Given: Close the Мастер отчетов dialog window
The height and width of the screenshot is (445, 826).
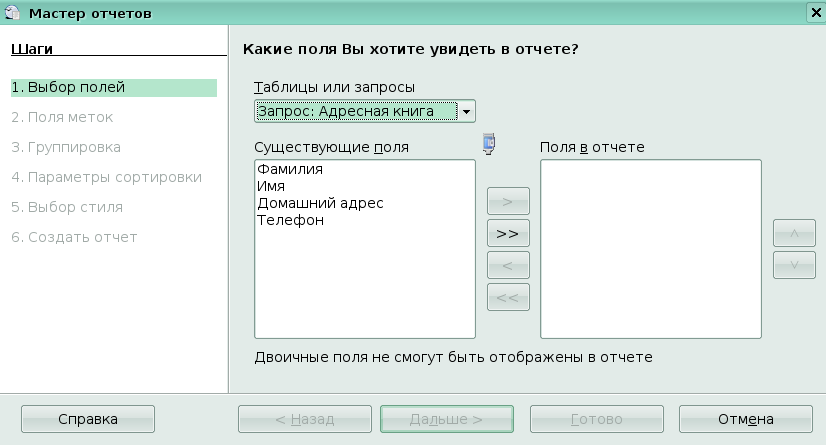Looking at the screenshot, I should tap(815, 11).
